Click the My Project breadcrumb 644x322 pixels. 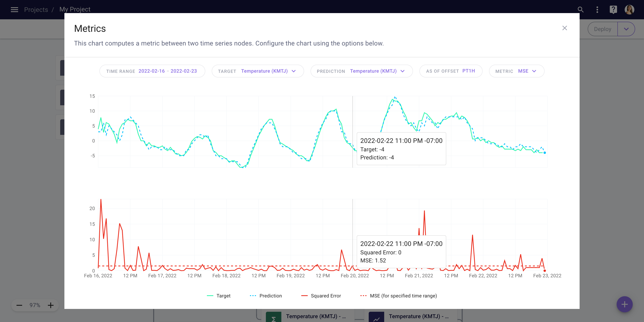(75, 9)
